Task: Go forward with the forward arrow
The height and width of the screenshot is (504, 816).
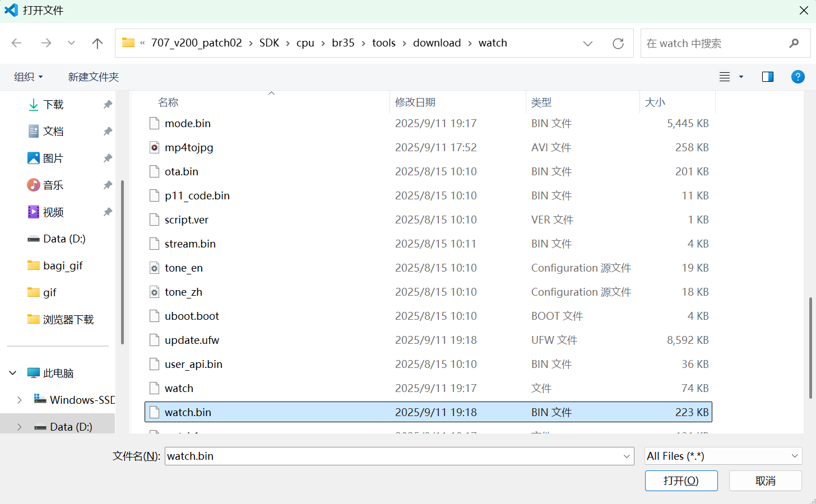Action: [x=46, y=43]
